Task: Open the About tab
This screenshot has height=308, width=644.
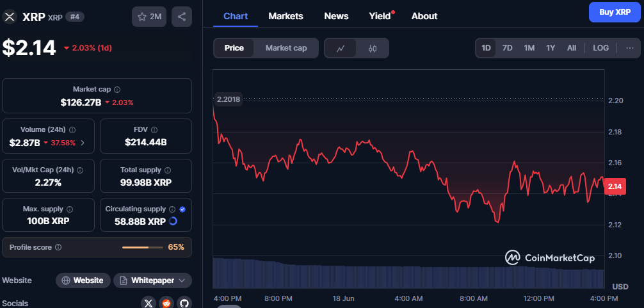Action: click(424, 16)
